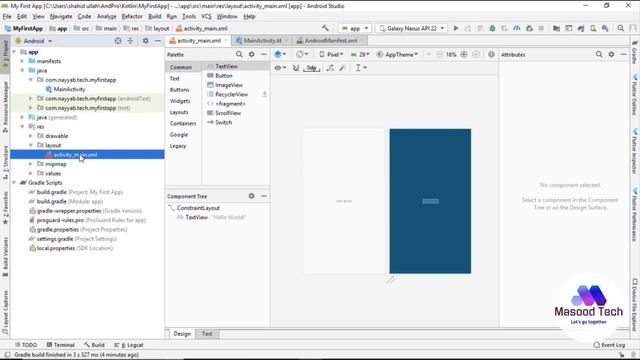640x360 pixels.
Task: Open the Terminal tool window
Action: [x=60, y=345]
